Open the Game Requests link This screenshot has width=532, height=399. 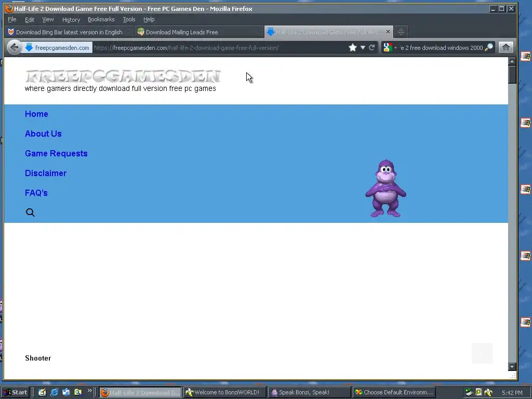56,153
